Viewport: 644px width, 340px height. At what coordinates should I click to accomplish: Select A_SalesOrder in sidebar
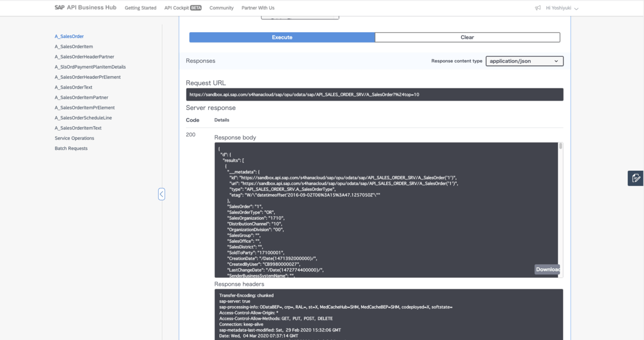(69, 37)
